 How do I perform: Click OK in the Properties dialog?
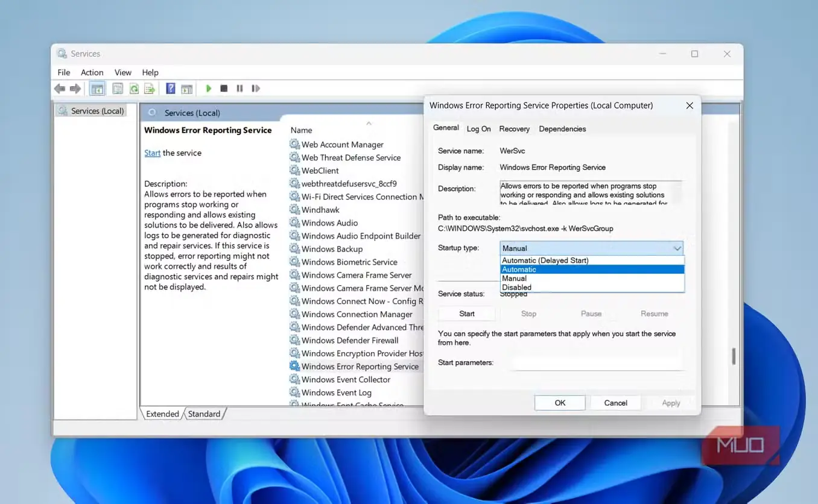(x=560, y=403)
